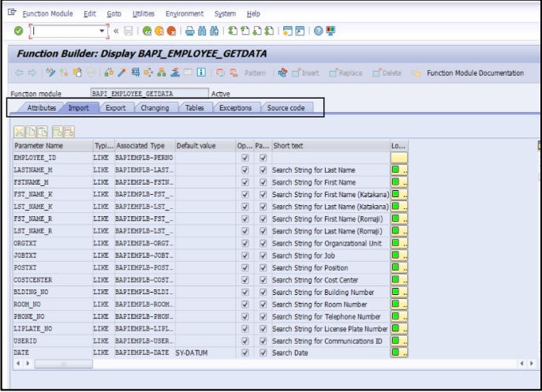Open the Environment menu

185,14
